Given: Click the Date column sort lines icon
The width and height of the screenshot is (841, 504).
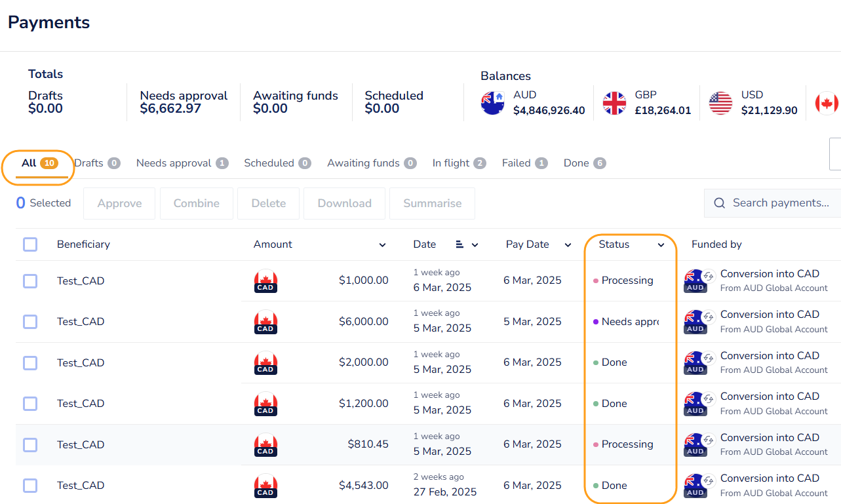Looking at the screenshot, I should [x=460, y=244].
